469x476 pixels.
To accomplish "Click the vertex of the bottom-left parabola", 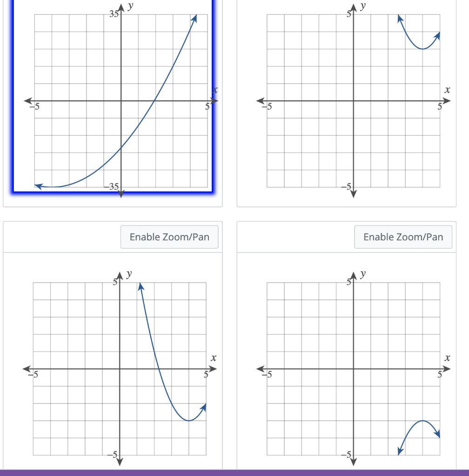I will [188, 420].
